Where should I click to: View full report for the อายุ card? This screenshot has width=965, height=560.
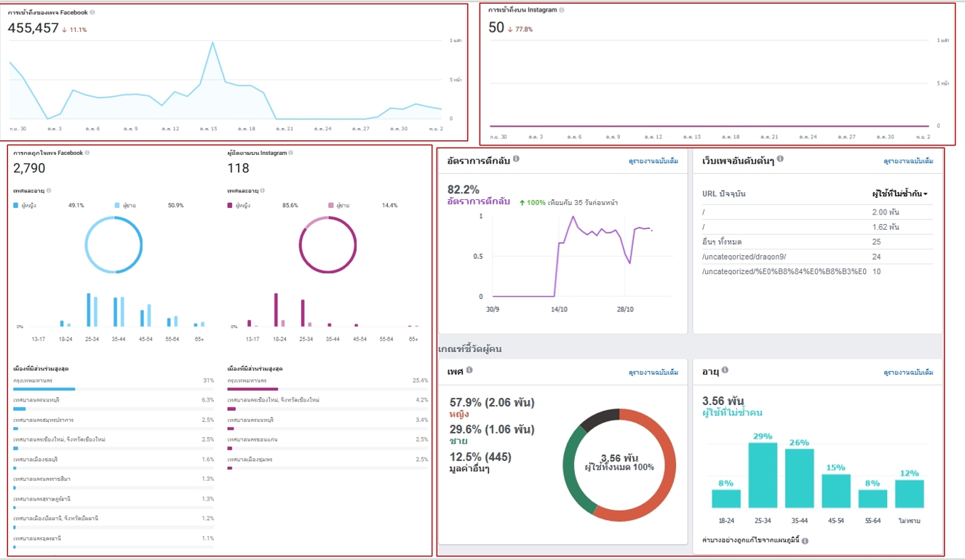click(x=908, y=372)
